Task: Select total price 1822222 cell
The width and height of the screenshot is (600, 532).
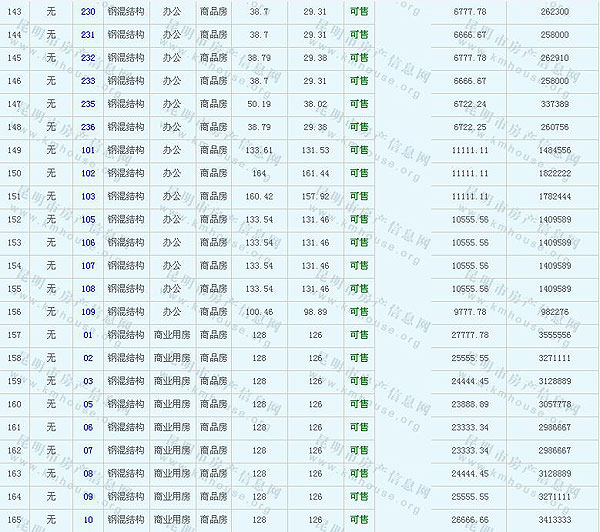Action: point(553,173)
